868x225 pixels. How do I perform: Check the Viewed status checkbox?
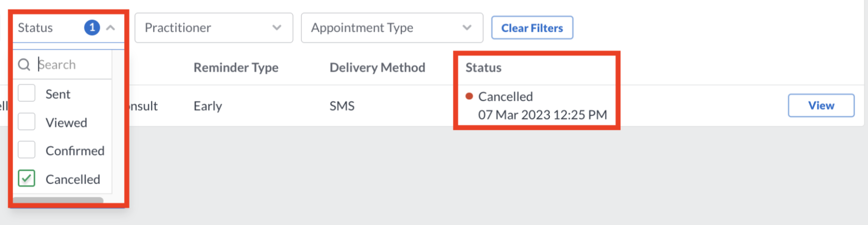coord(27,122)
